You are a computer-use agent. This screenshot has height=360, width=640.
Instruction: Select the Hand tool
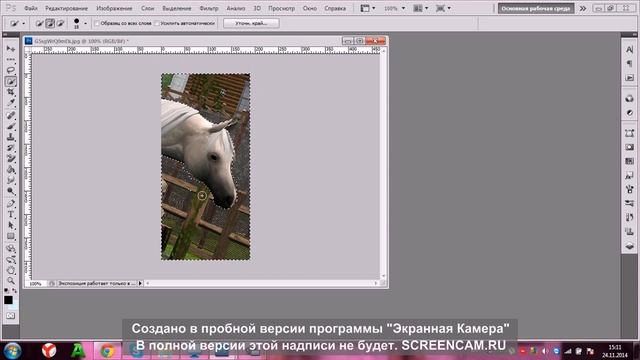[11, 270]
